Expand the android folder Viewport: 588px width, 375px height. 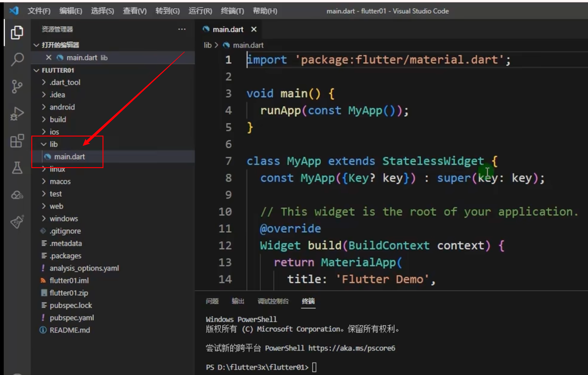click(44, 107)
